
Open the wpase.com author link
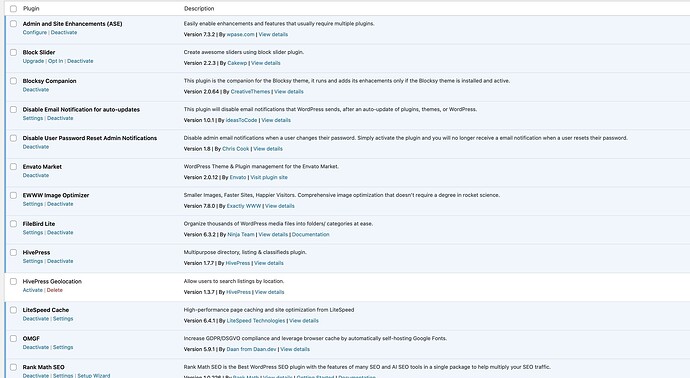[x=240, y=34]
